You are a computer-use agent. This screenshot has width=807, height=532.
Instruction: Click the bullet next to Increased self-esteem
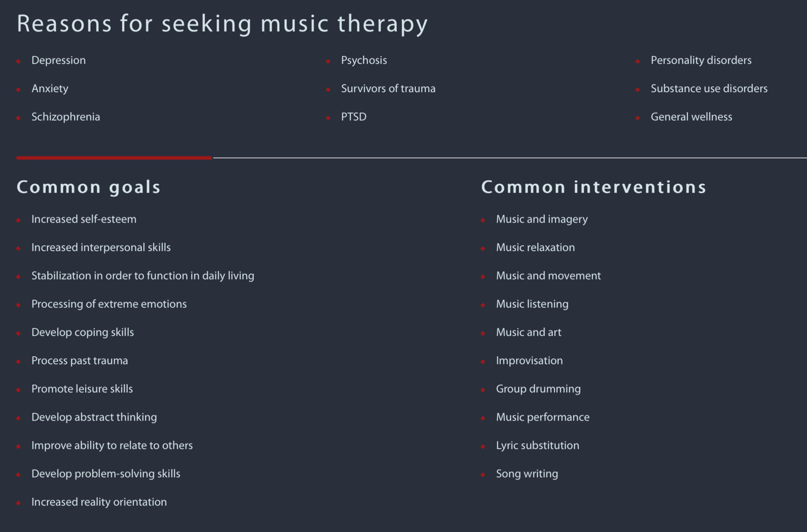coord(18,220)
